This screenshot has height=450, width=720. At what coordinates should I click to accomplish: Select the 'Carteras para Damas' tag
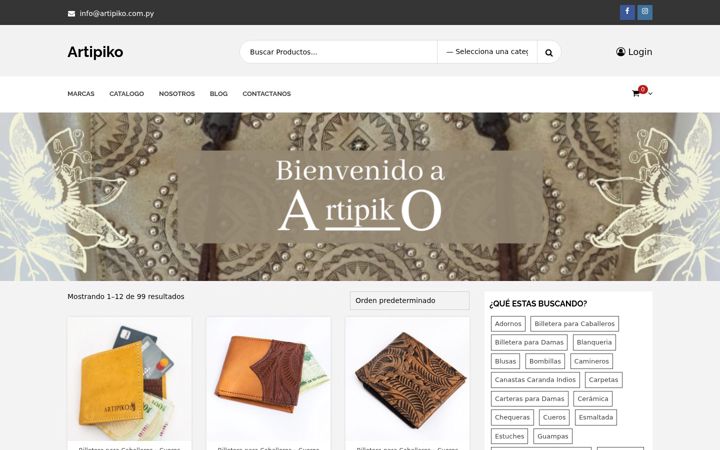tap(529, 399)
